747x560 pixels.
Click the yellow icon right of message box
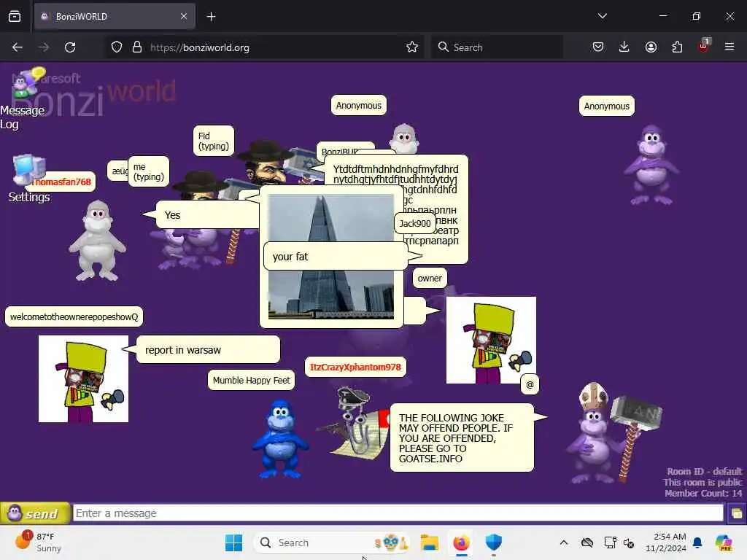click(737, 513)
